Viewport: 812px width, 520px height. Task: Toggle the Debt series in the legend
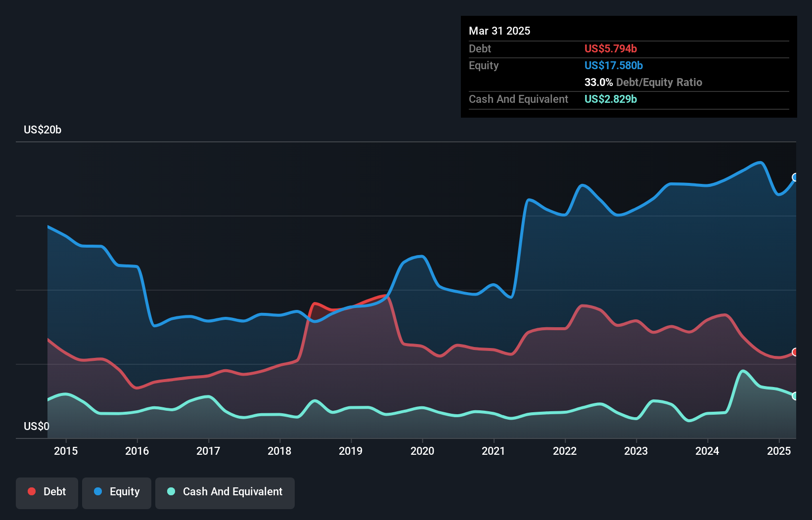[47, 492]
